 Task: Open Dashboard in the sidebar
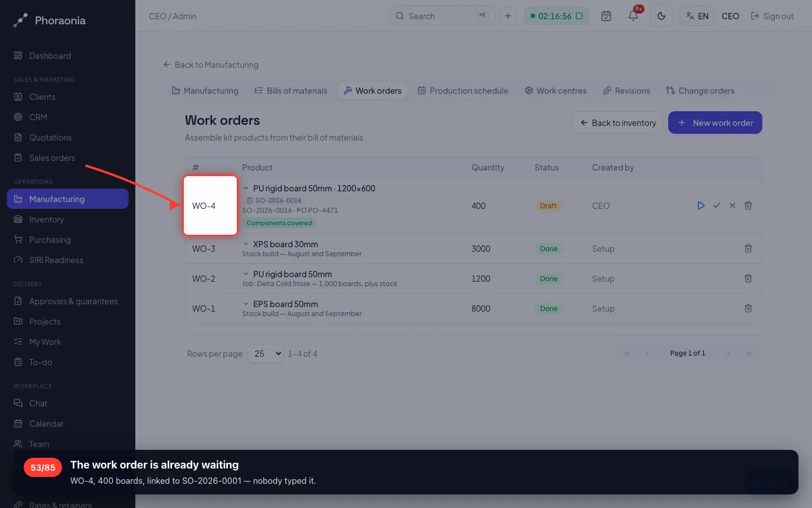point(68,55)
